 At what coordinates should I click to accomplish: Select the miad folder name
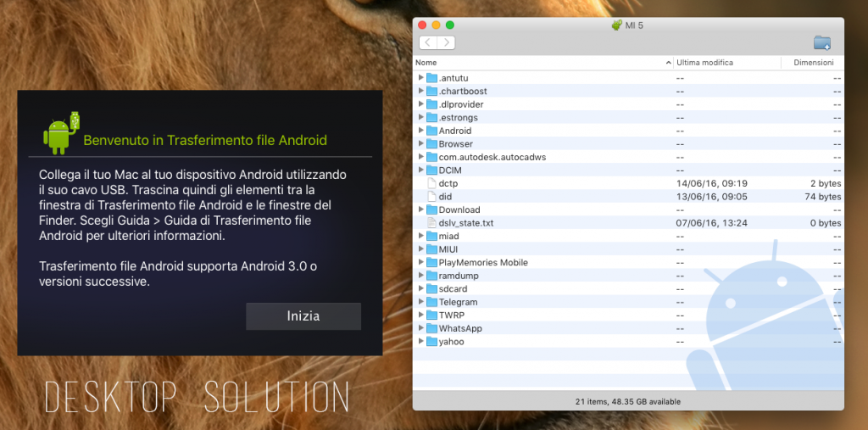(x=449, y=236)
